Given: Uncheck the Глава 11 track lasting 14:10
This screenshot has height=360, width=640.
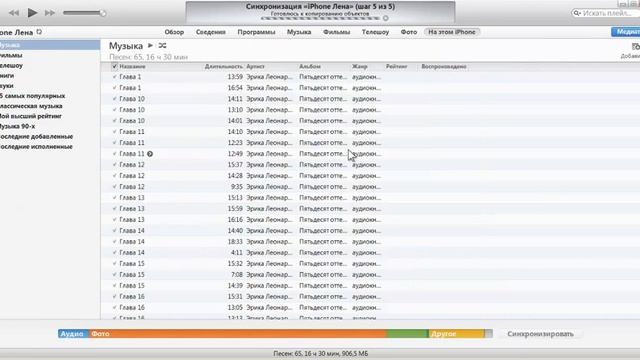Looking at the screenshot, I should click(114, 132).
